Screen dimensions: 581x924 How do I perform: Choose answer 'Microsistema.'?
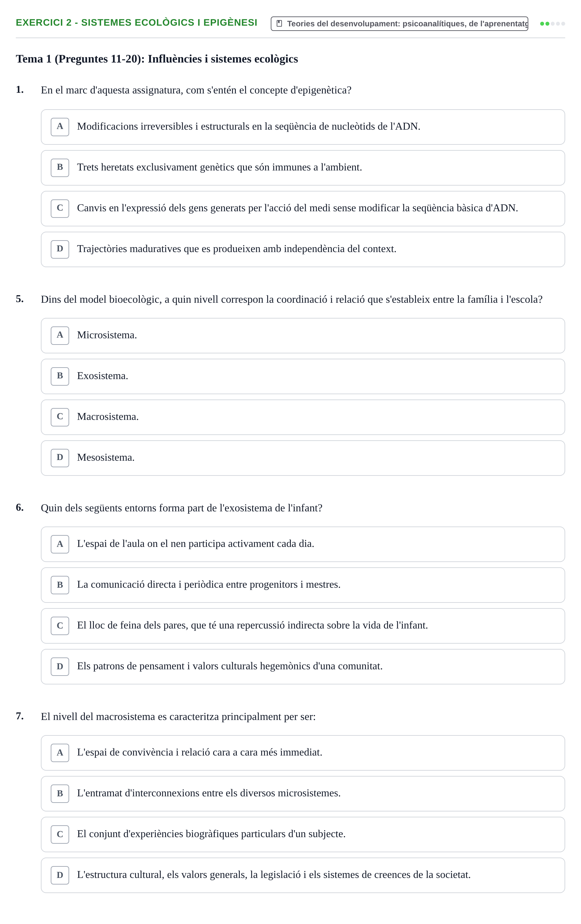(x=303, y=336)
